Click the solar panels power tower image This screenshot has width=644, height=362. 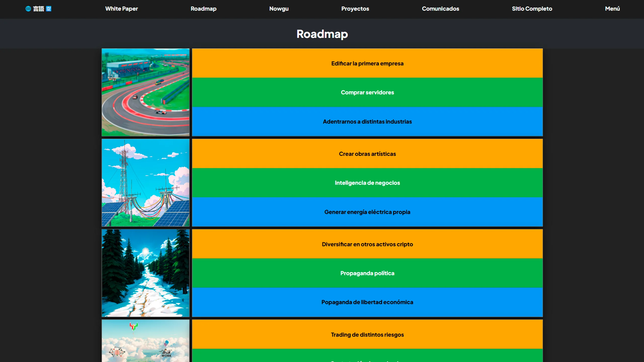tap(145, 183)
